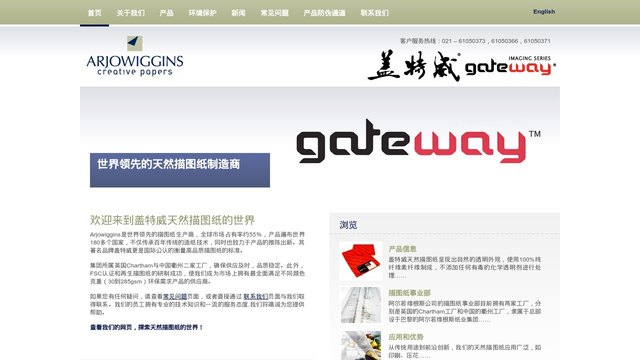
Task: Open the 应用和优势 thumbnail image
Action: pos(360,345)
